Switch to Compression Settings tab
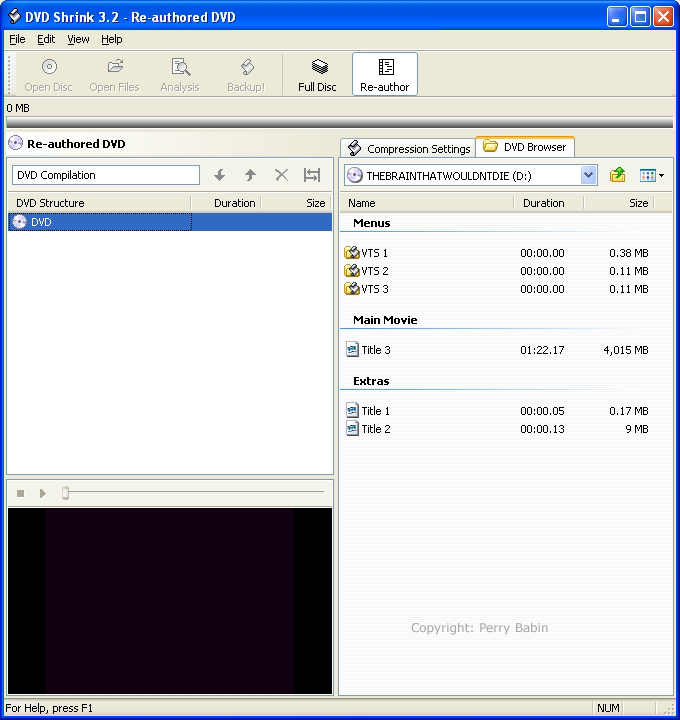This screenshot has height=720, width=680. pyautogui.click(x=408, y=148)
